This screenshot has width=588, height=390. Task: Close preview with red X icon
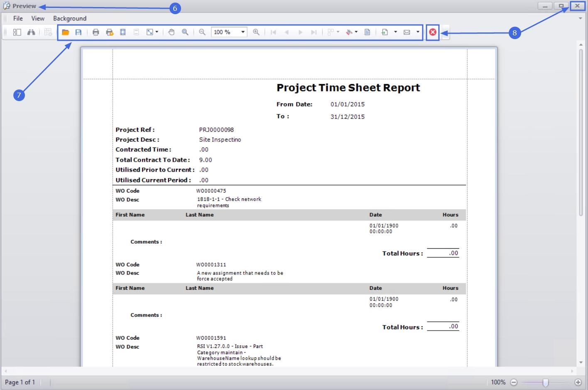(x=433, y=32)
